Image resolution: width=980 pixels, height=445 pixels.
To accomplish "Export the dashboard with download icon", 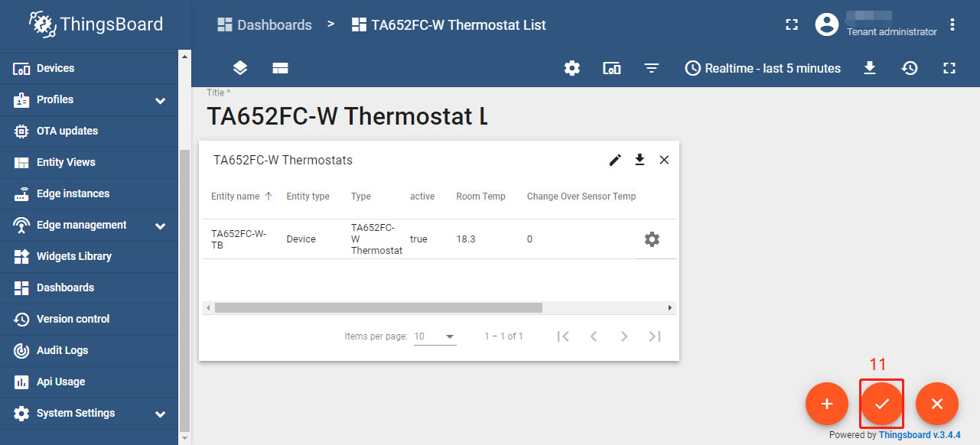I will click(x=870, y=68).
